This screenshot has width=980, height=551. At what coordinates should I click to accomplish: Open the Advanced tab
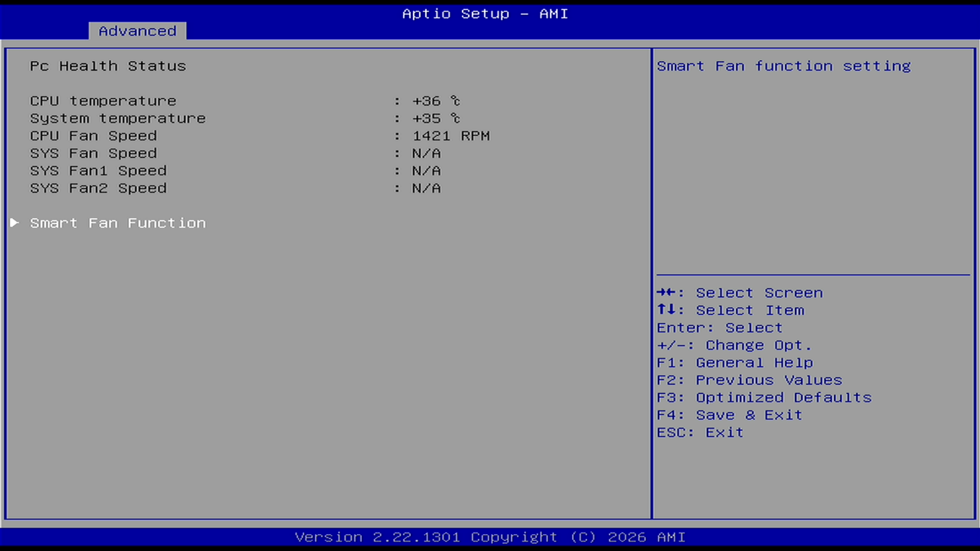(137, 31)
